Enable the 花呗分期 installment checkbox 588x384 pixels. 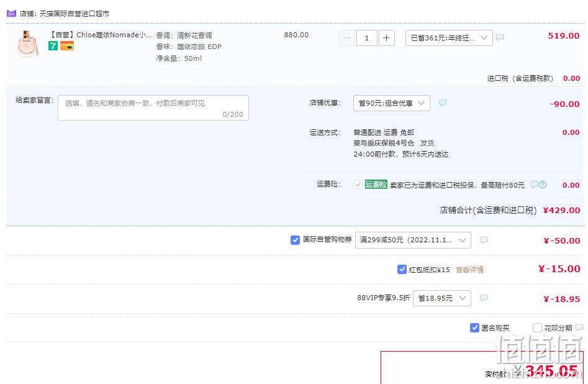click(537, 327)
